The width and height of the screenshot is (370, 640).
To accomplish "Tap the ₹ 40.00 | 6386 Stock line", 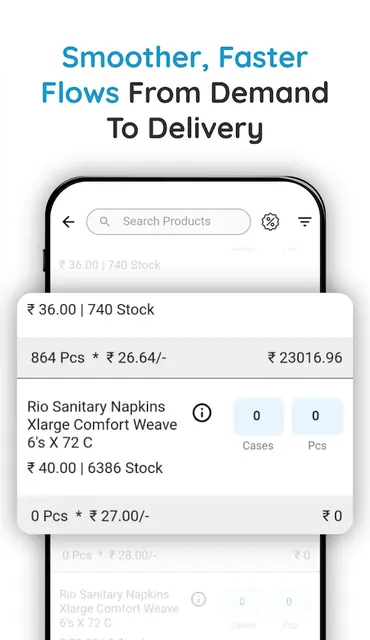I will [x=95, y=468].
